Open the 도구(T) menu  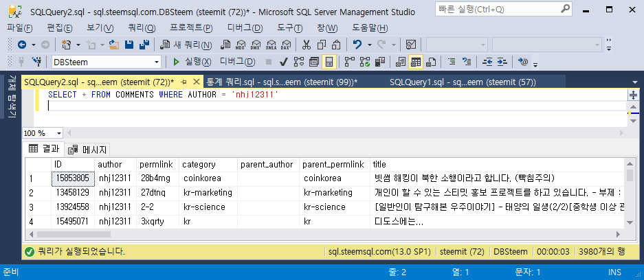(290, 28)
